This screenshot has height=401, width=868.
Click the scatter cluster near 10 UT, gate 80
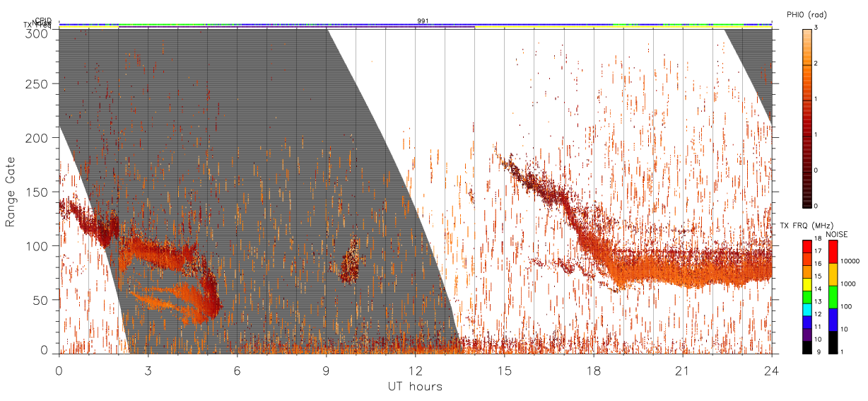[x=350, y=262]
